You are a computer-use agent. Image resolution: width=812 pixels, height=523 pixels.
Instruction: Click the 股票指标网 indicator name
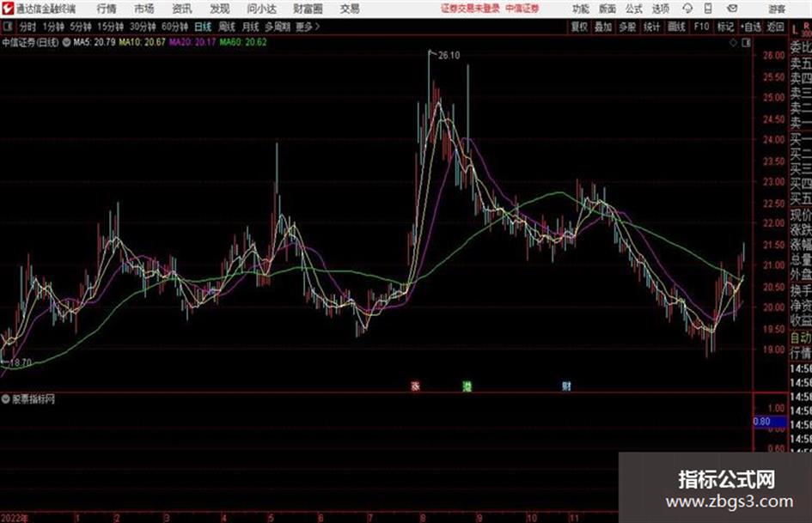[34, 399]
